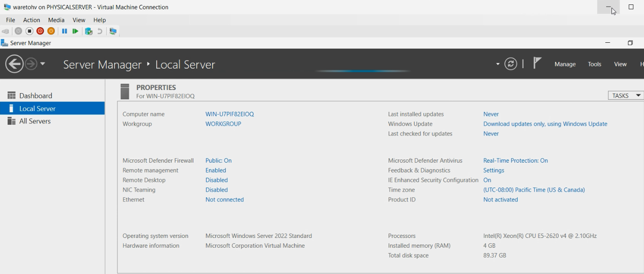Click NIC Teaming Disabled link

click(217, 190)
